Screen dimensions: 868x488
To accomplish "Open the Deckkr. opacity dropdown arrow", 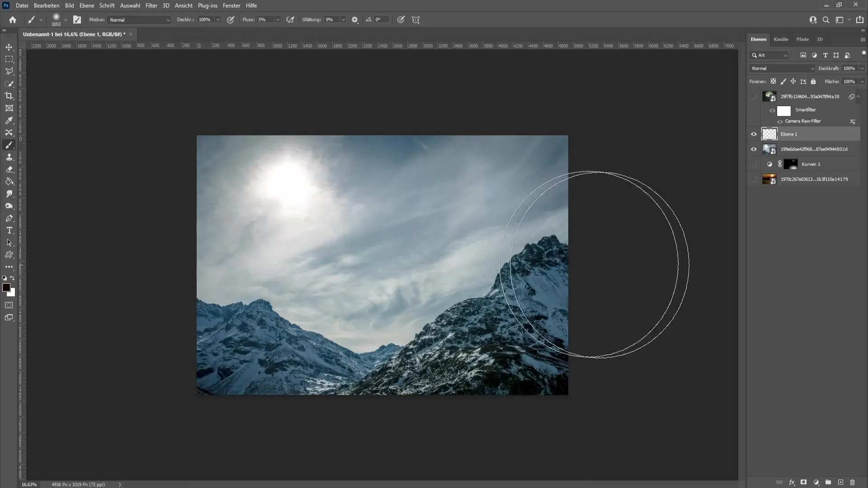I will tap(217, 20).
